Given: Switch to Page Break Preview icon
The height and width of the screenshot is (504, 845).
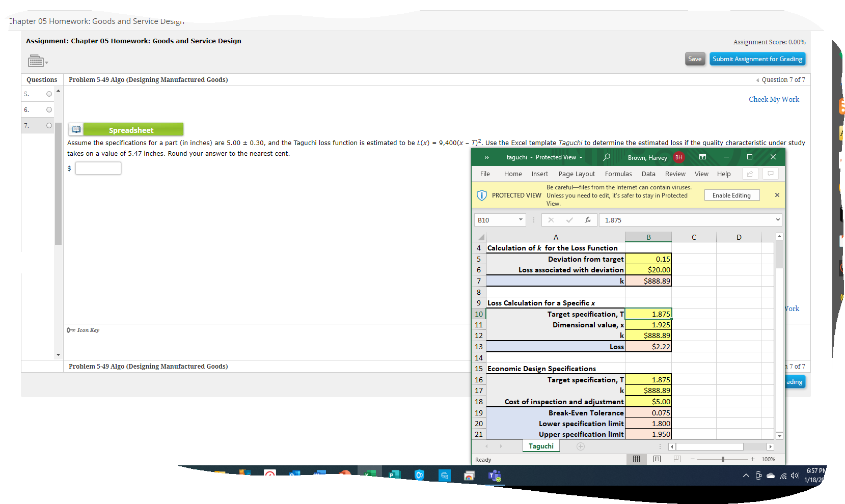Looking at the screenshot, I should click(677, 459).
